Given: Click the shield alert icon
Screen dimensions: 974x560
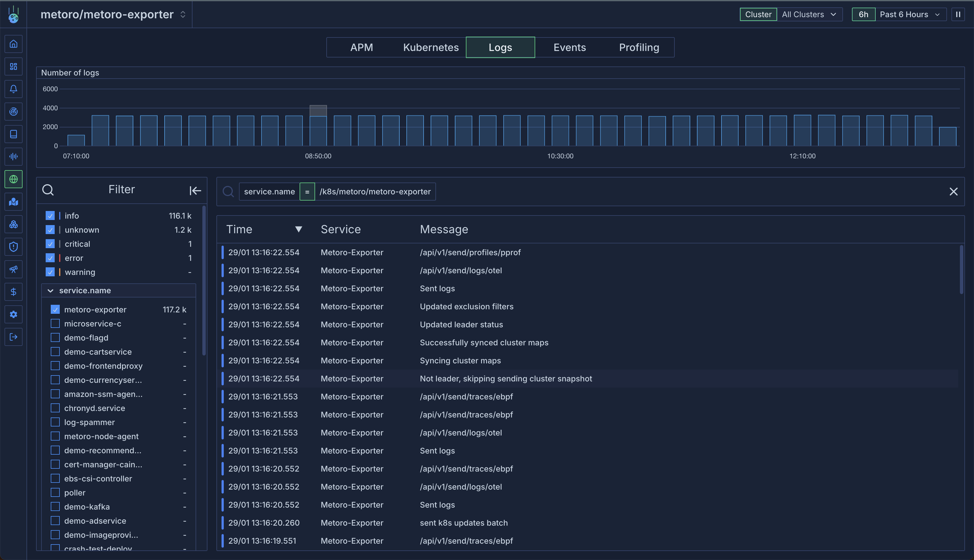Looking at the screenshot, I should point(14,247).
